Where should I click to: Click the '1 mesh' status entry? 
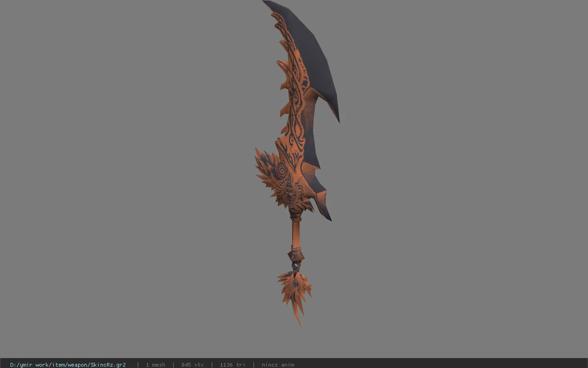click(x=155, y=365)
